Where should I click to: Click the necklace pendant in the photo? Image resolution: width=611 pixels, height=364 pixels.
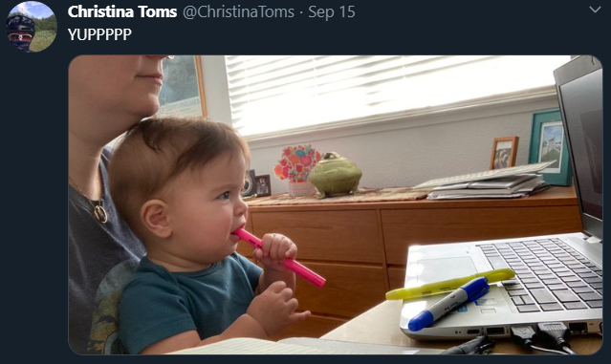click(100, 214)
